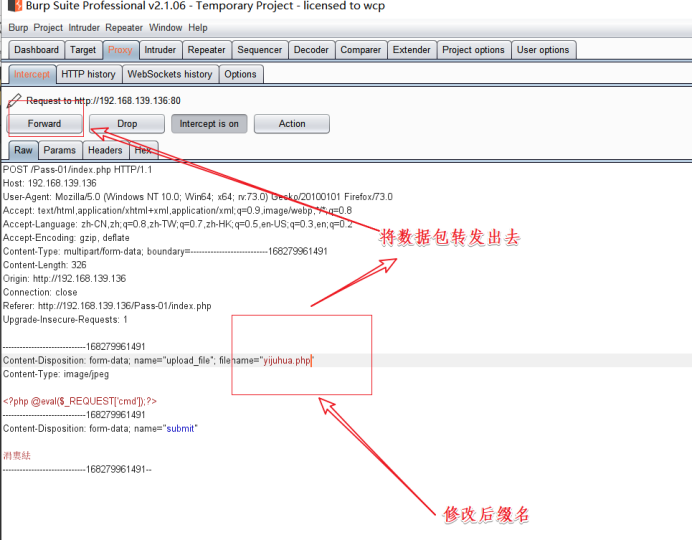The width and height of the screenshot is (692, 540).
Task: Open the Window menu
Action: [x=165, y=27]
